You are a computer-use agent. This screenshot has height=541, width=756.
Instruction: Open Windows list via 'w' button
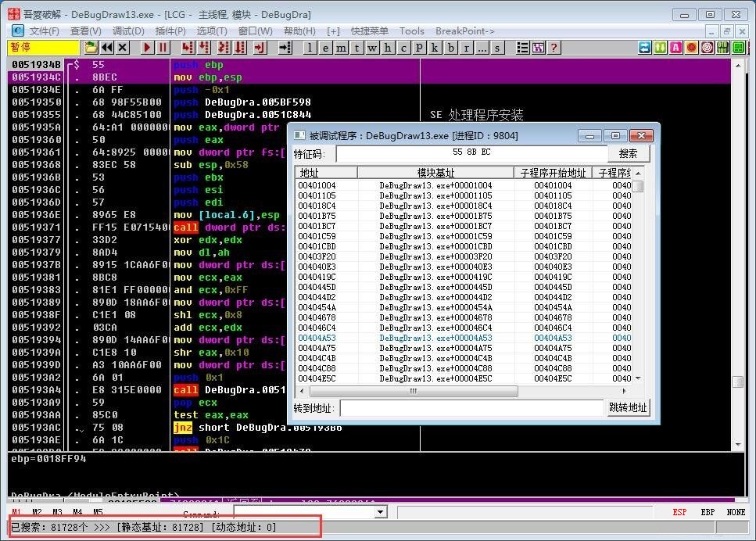(x=372, y=48)
